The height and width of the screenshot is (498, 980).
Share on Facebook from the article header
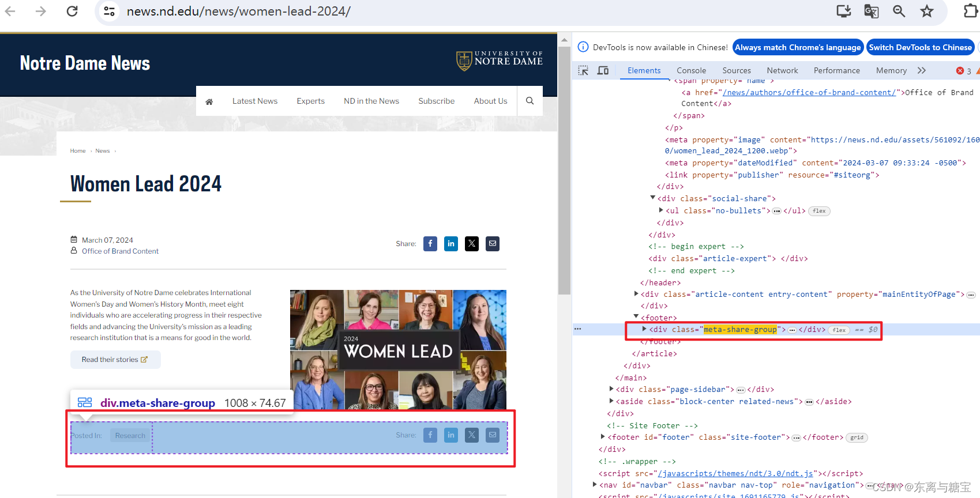430,244
